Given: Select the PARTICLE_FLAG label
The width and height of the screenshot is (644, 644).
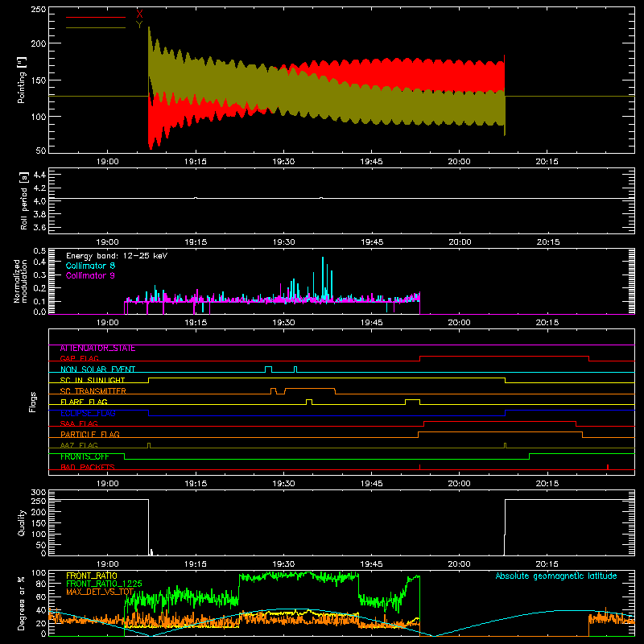Looking at the screenshot, I should click(90, 435).
